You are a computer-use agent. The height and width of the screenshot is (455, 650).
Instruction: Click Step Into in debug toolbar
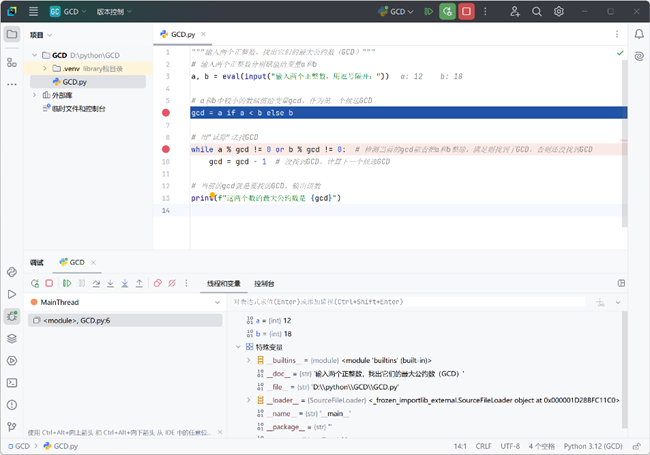click(x=110, y=283)
